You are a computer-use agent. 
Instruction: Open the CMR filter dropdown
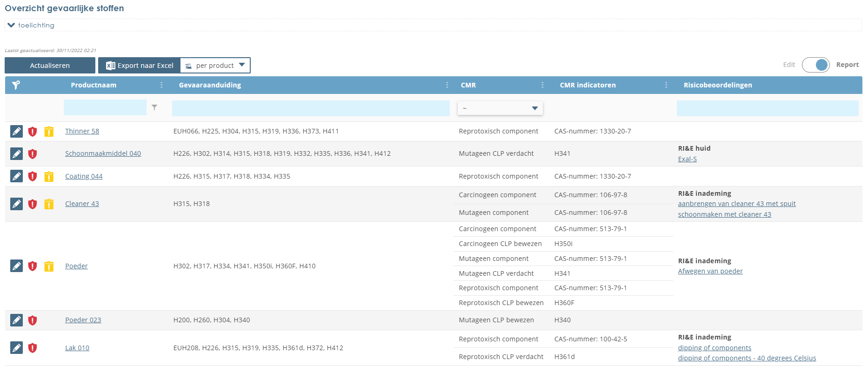coord(500,108)
